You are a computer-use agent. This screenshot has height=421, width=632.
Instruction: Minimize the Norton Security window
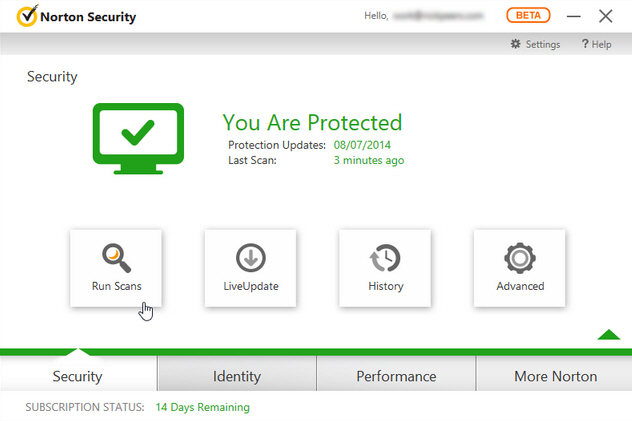[574, 16]
